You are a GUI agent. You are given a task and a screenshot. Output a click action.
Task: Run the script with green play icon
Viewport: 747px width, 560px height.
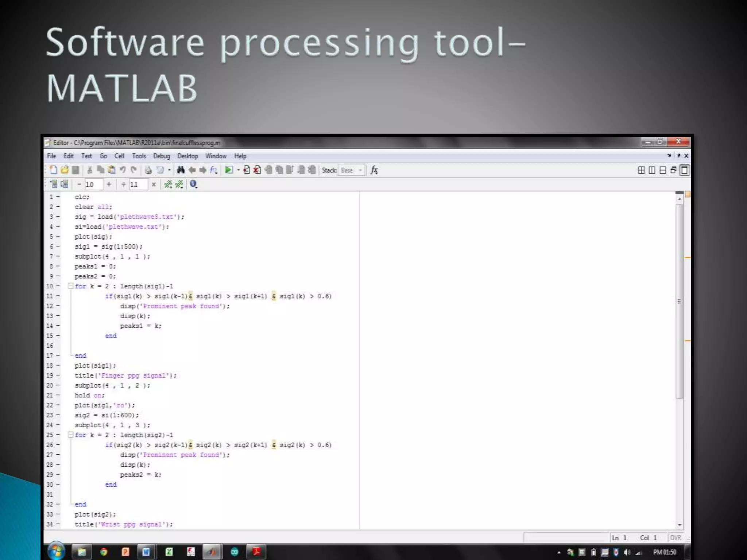[228, 170]
